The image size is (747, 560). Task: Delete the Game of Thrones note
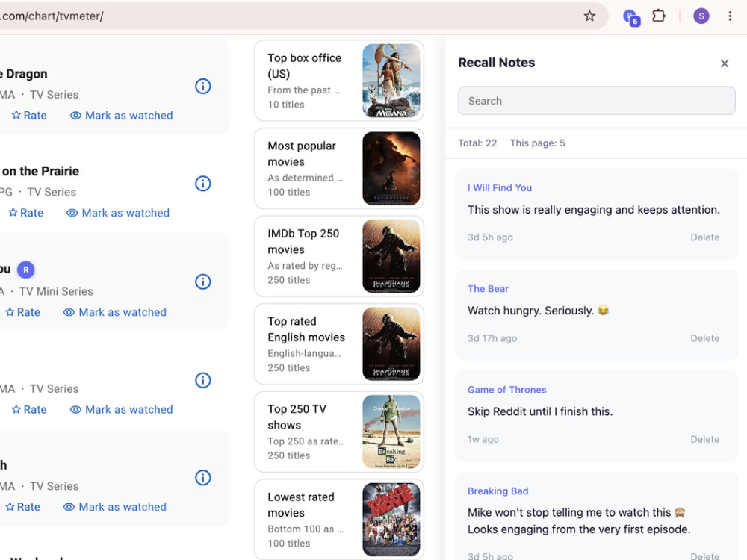(704, 439)
